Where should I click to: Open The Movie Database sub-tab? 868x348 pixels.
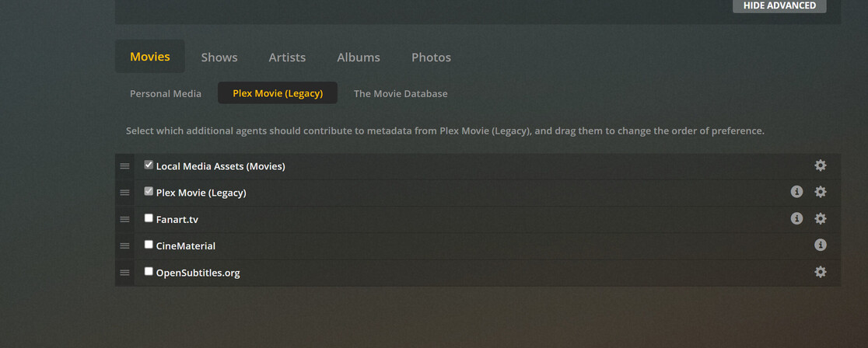401,93
